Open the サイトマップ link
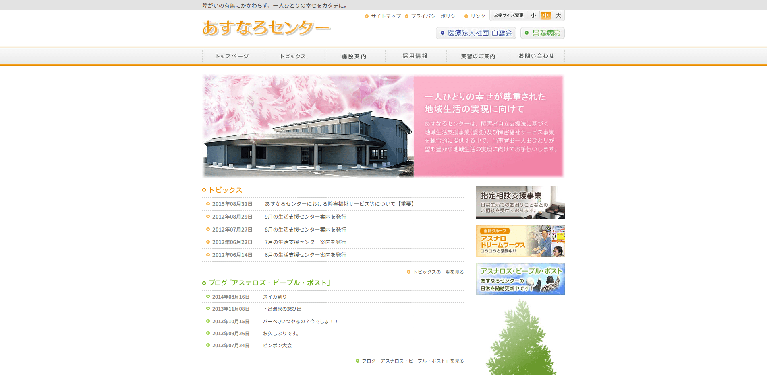767x375 pixels. (386, 16)
